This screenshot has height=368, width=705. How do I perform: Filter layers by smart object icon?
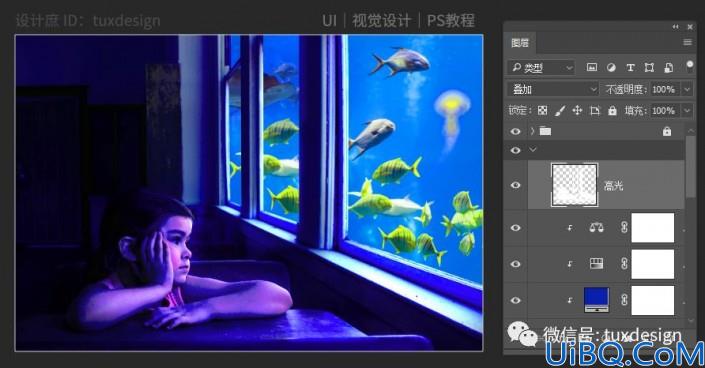669,67
